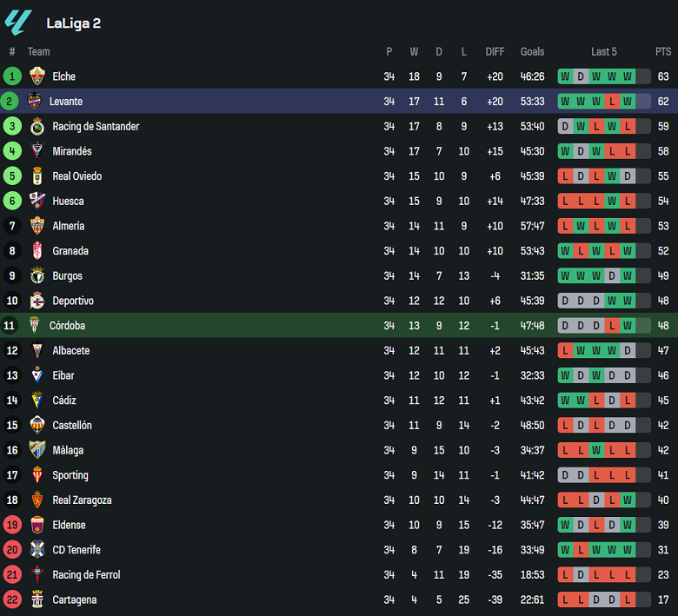Image resolution: width=678 pixels, height=616 pixels.
Task: Click the LaLiga 2 title
Action: [x=73, y=23]
